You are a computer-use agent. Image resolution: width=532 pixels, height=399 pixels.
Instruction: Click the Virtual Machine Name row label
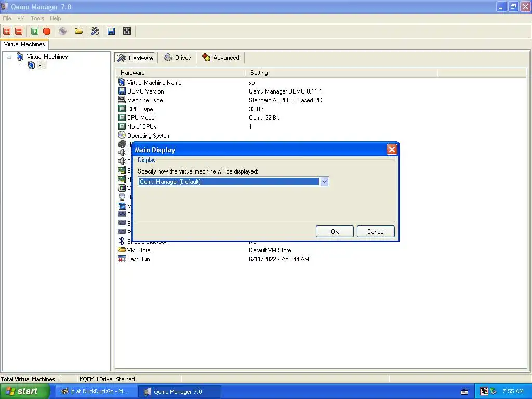tap(154, 83)
